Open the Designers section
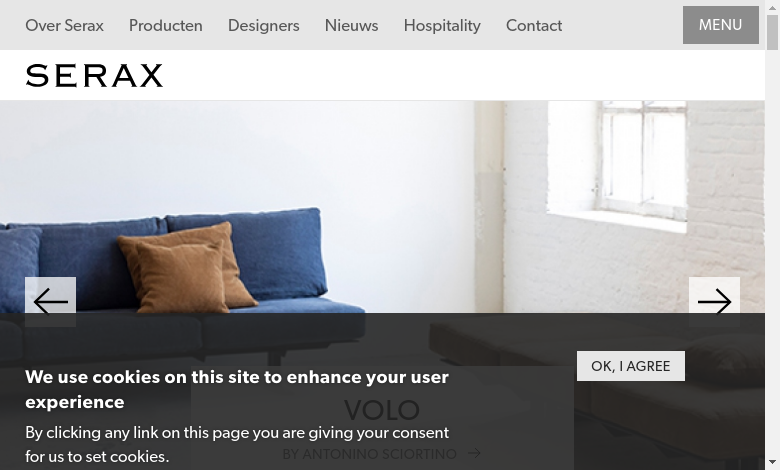780x470 pixels. tap(264, 25)
